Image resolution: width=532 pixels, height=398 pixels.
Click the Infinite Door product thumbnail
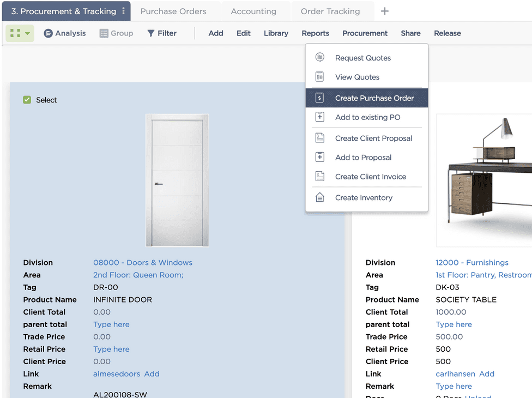(x=177, y=180)
